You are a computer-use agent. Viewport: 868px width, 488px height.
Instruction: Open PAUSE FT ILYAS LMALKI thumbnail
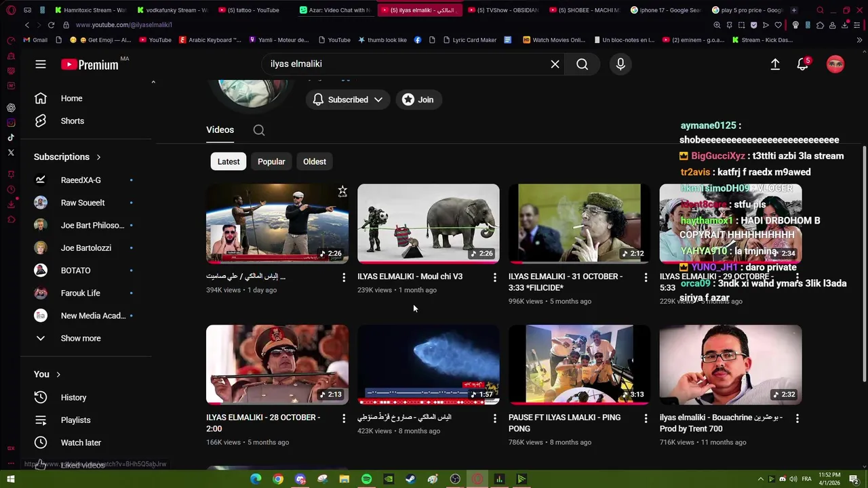(x=580, y=364)
